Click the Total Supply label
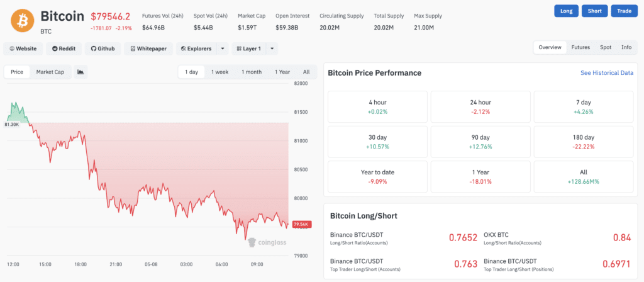Screen dimensions: 644x282 tap(389, 16)
